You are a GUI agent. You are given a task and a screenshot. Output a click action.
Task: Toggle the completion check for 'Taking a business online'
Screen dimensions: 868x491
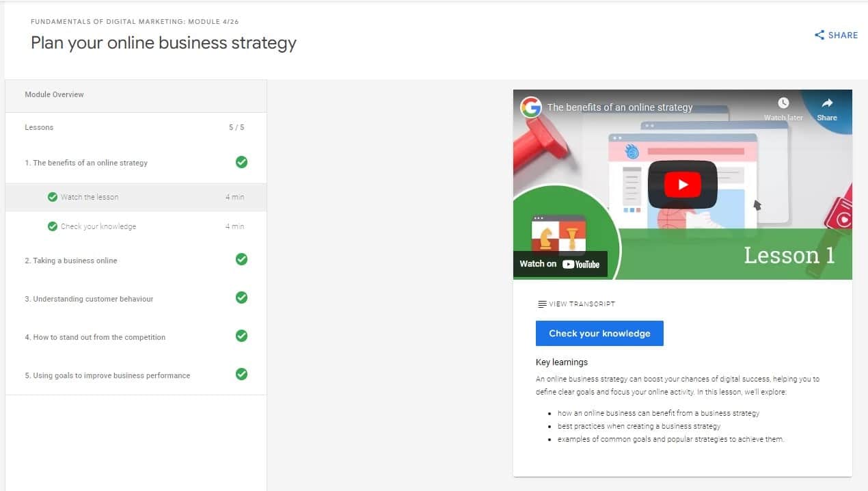coord(241,259)
